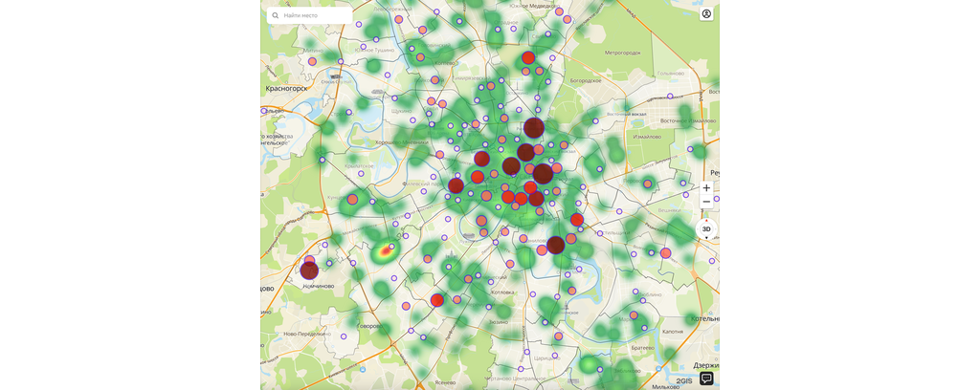Click the red-yellow heatmap hotspot
This screenshot has width=980, height=390.
point(385,251)
